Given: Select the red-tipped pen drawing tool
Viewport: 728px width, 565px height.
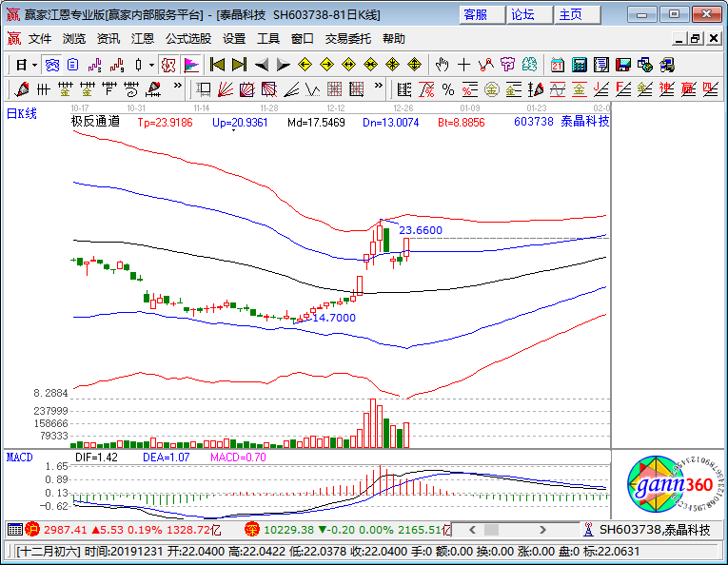Looking at the screenshot, I should [x=21, y=89].
